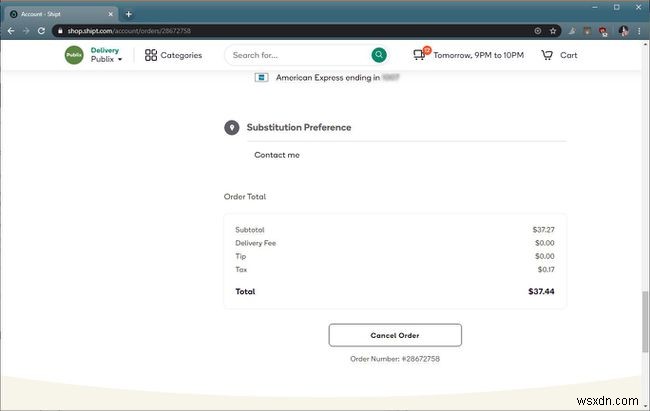Image resolution: width=650 pixels, height=411 pixels.
Task: Click the Substitution Preference heading
Action: point(299,127)
